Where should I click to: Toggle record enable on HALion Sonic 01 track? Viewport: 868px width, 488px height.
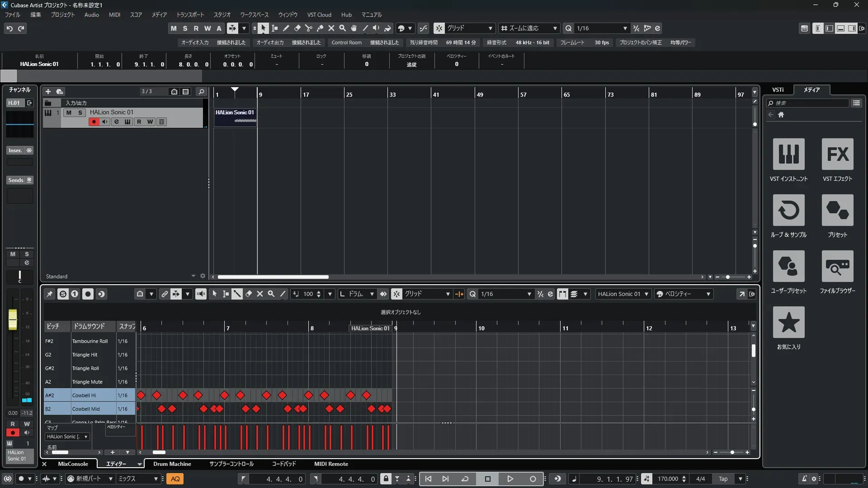click(x=94, y=122)
